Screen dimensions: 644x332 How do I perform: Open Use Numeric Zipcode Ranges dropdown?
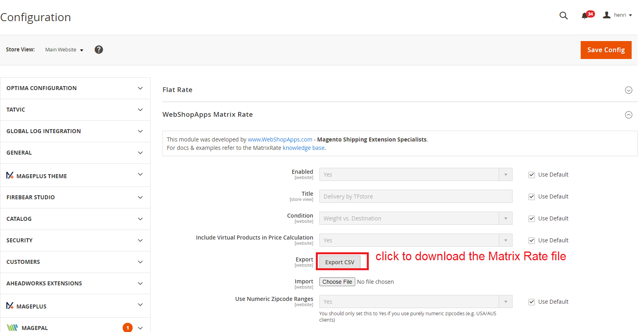click(x=416, y=302)
